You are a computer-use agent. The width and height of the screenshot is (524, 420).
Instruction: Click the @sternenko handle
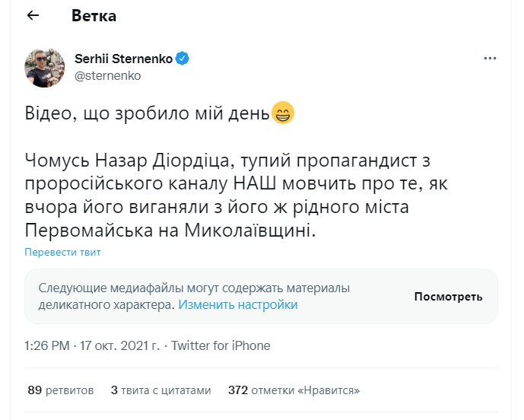108,75
